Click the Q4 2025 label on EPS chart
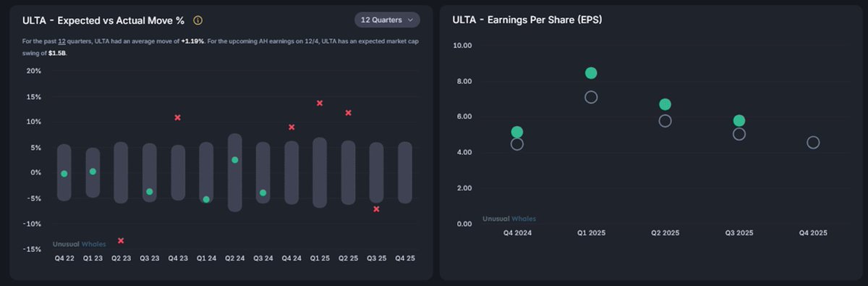868x286 pixels. click(813, 233)
